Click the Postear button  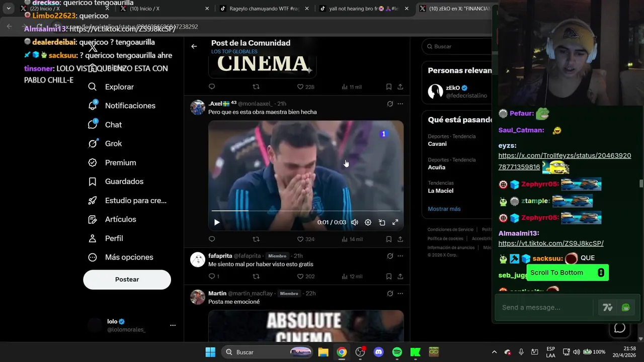(127, 280)
